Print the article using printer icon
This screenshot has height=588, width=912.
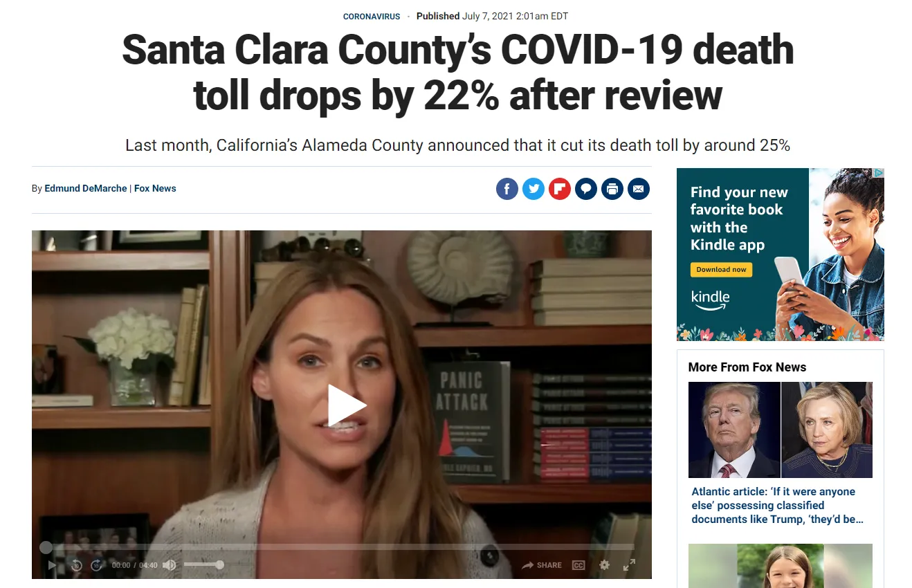pyautogui.click(x=612, y=189)
